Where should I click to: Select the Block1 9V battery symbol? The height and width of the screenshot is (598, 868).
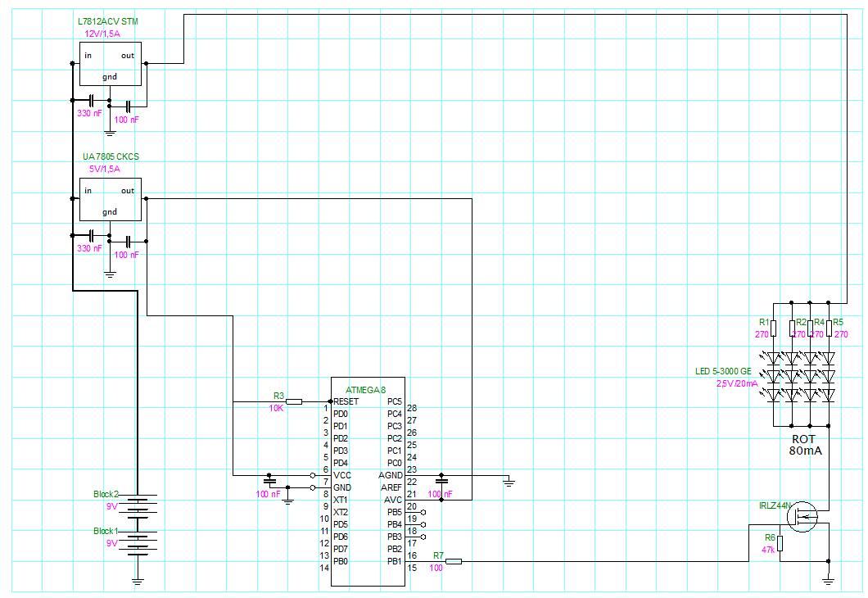(138, 543)
